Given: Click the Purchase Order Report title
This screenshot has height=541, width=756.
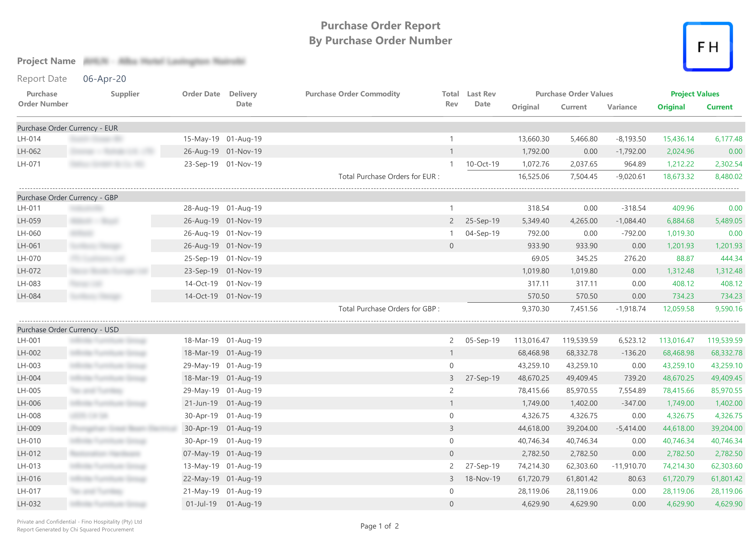Looking at the screenshot, I should click(380, 25).
